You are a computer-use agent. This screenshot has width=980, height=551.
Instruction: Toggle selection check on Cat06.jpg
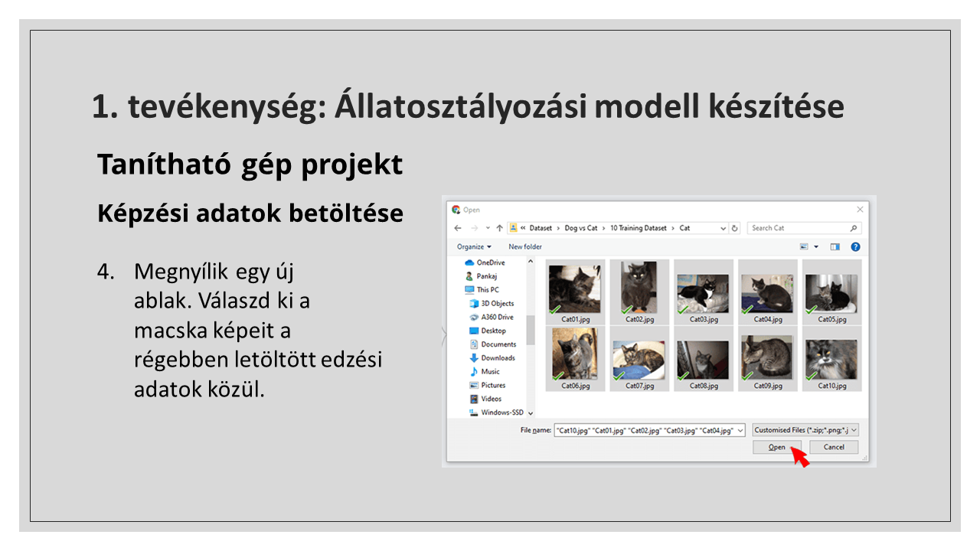click(x=554, y=376)
